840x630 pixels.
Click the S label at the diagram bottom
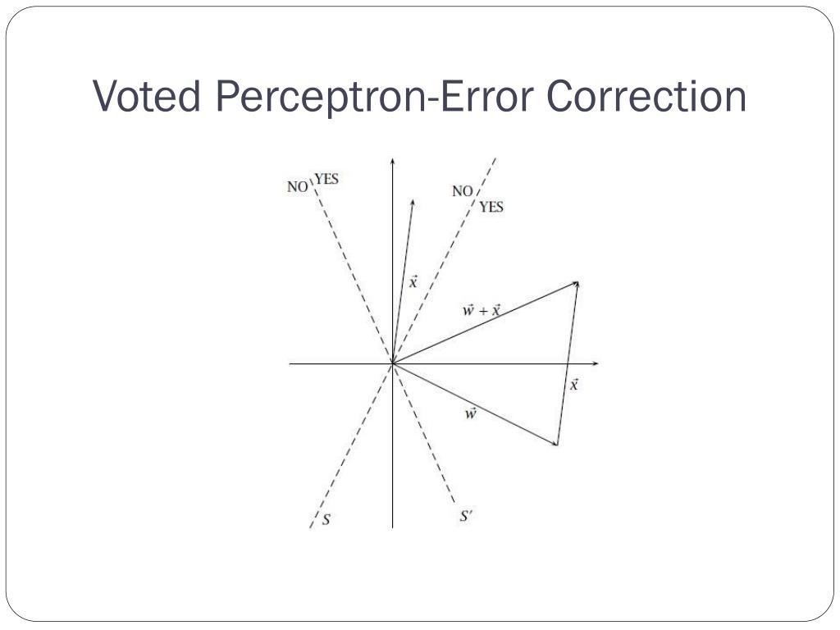(x=326, y=519)
